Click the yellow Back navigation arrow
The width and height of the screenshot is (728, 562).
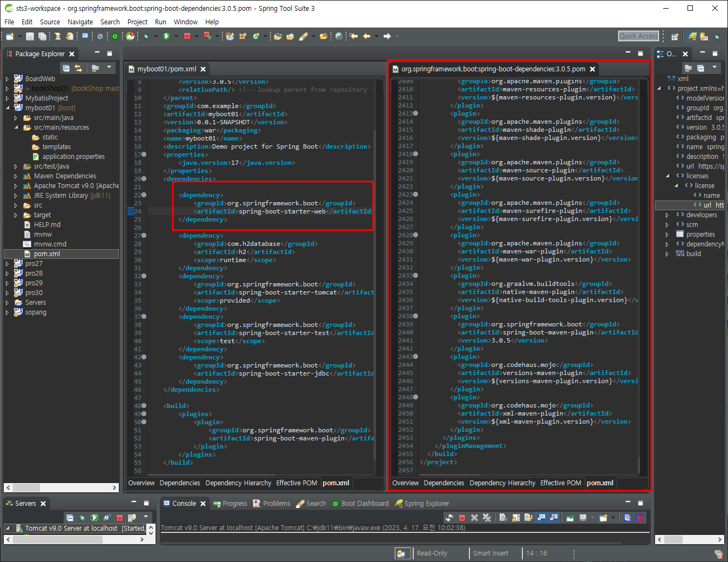(367, 36)
